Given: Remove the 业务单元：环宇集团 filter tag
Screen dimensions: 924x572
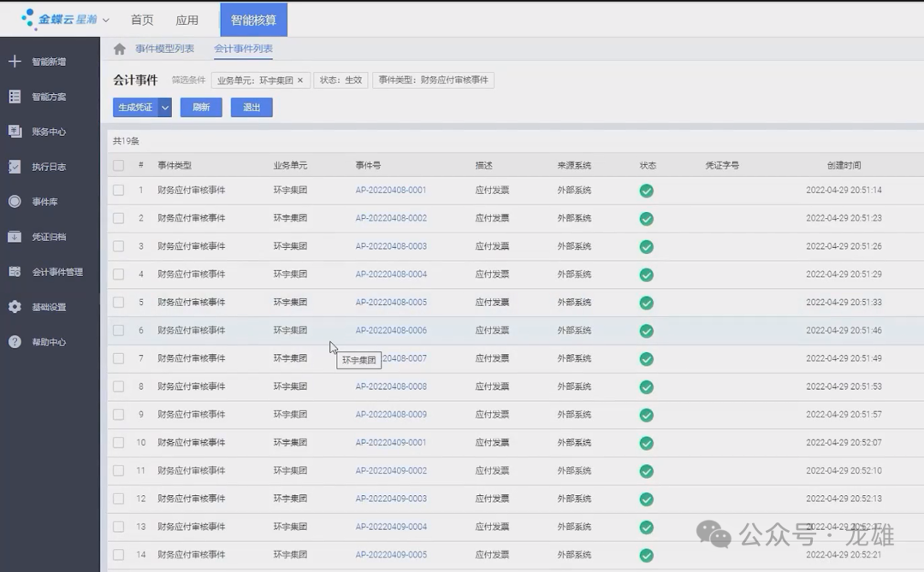Looking at the screenshot, I should point(299,80).
